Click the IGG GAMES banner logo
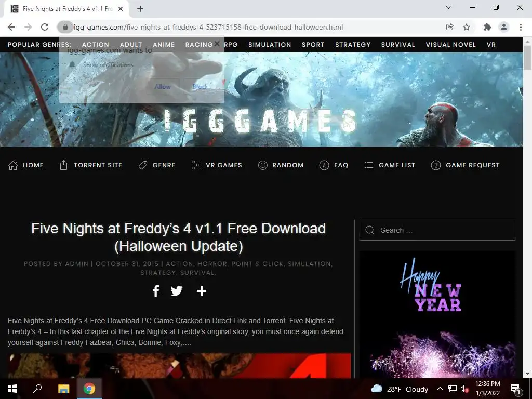Viewport: 532px width, 399px height. point(261,121)
